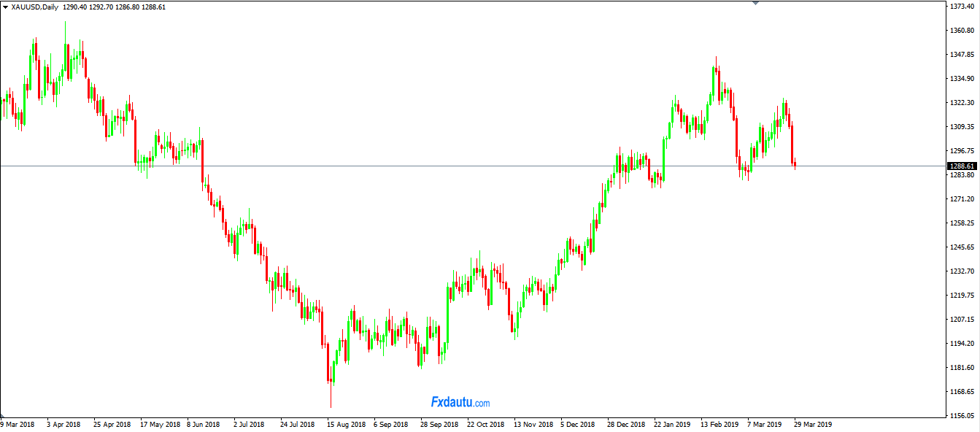The image size is (980, 432).
Task: Open the dropdown arrow beside XAUUSD,Daily
Action: 6,7
